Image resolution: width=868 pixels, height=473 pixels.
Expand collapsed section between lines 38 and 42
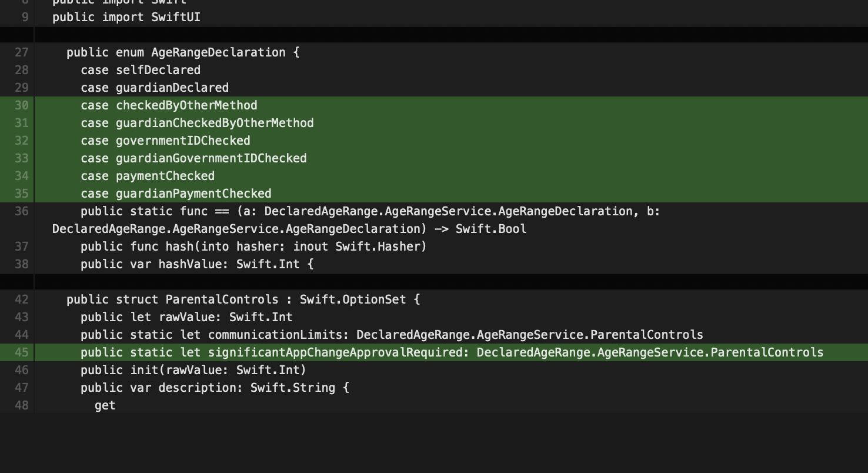433,282
